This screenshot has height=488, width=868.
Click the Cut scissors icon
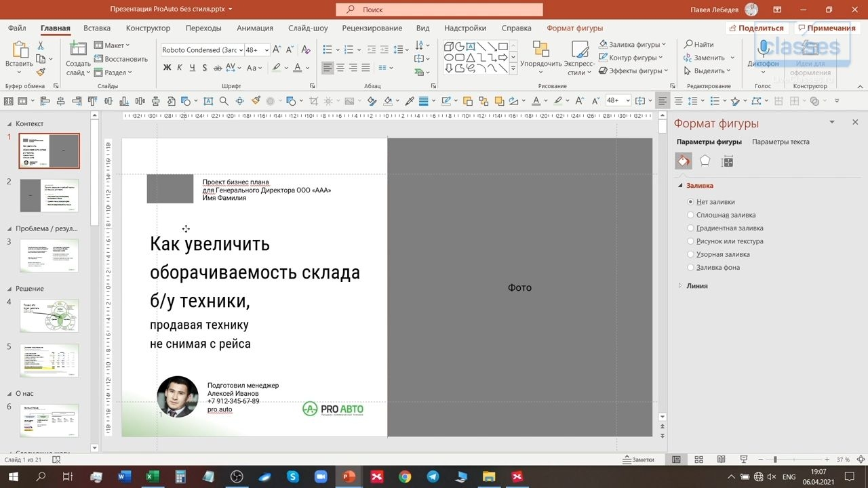(x=41, y=45)
